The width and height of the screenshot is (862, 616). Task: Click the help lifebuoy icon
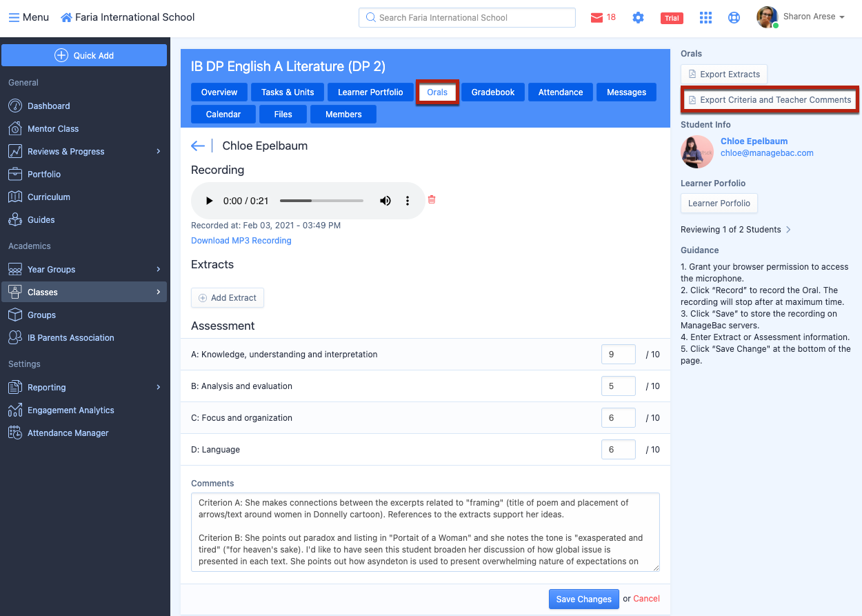[x=734, y=18]
